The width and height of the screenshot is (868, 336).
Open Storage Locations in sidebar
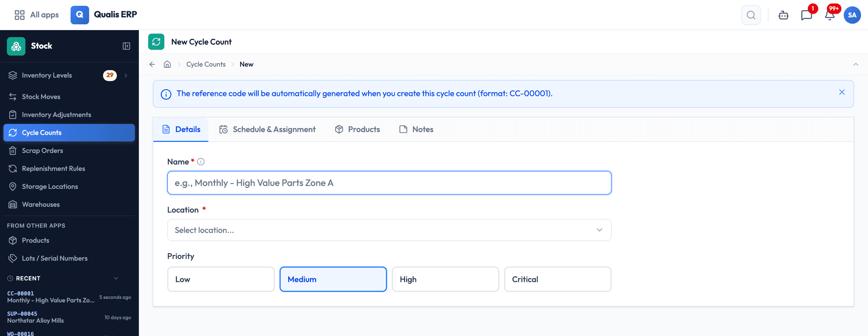point(69,186)
